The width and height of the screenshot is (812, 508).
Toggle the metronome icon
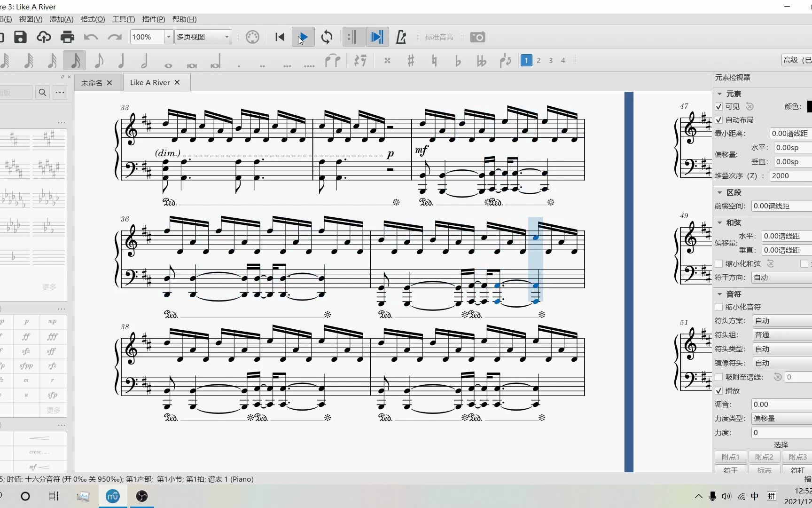401,37
